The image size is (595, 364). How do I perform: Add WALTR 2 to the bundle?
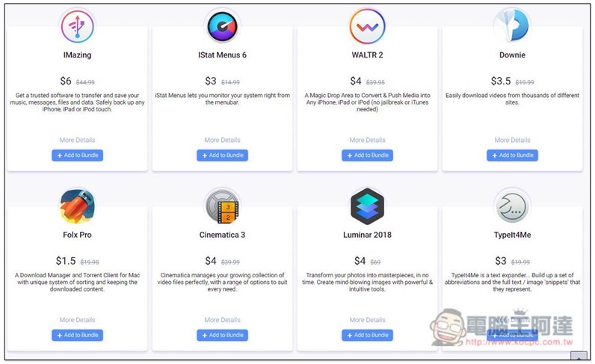tap(367, 155)
